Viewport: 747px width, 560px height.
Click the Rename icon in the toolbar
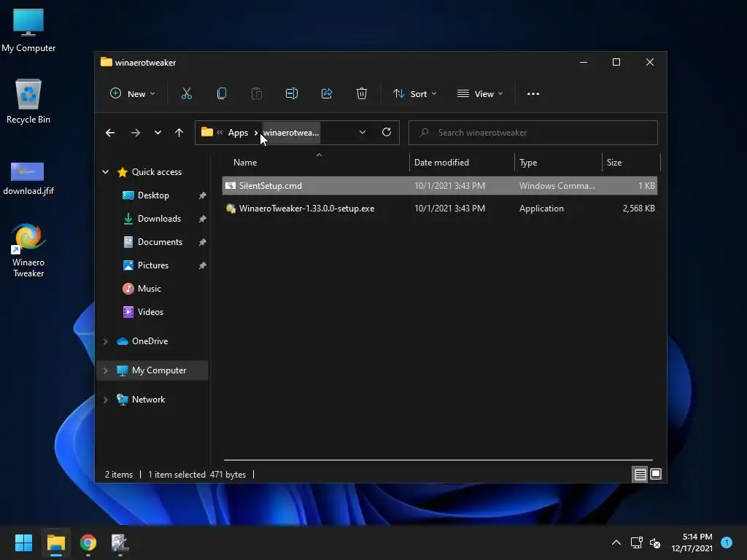tap(292, 94)
